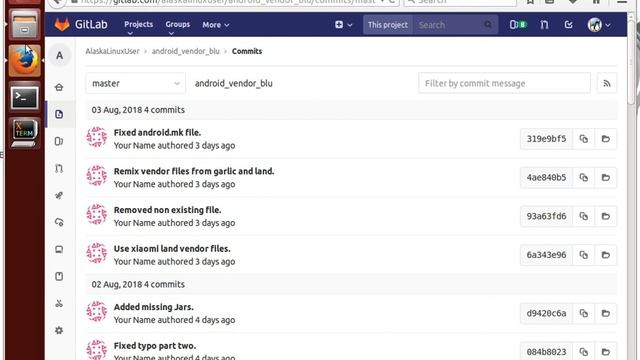Launch Firefox from the Ubuntu dock
Viewport: 640px width, 360px height.
tap(24, 60)
